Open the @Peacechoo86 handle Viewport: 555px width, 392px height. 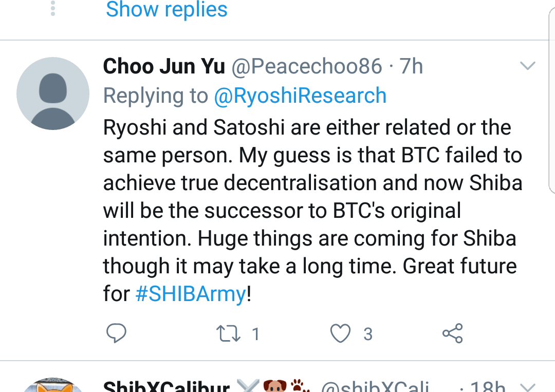click(x=307, y=66)
